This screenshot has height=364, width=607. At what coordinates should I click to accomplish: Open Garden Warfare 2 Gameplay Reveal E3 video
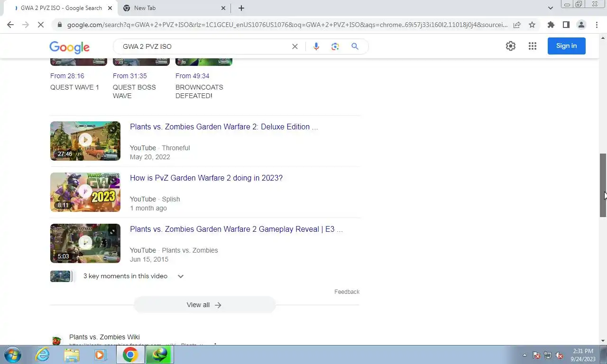point(236,229)
